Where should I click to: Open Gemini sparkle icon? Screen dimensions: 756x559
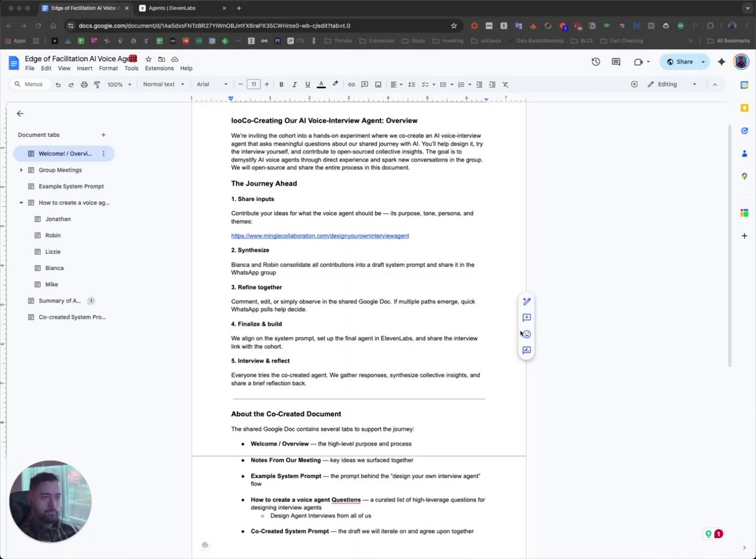click(x=721, y=61)
